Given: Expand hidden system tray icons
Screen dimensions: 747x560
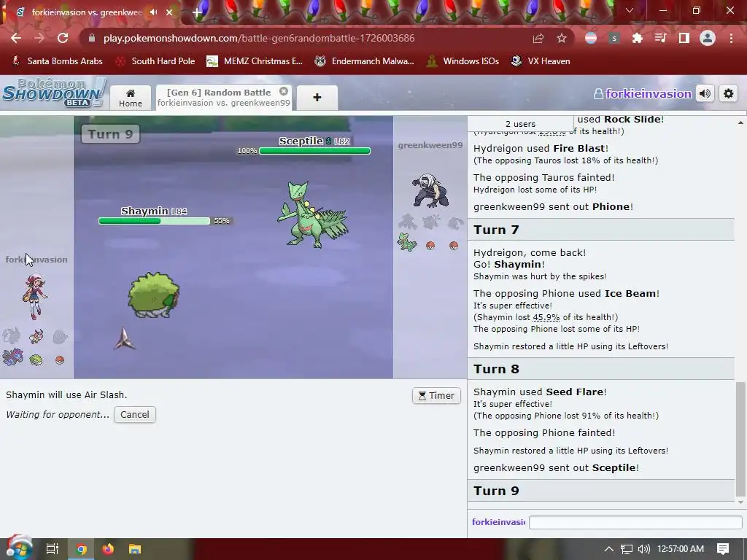Looking at the screenshot, I should (x=609, y=549).
